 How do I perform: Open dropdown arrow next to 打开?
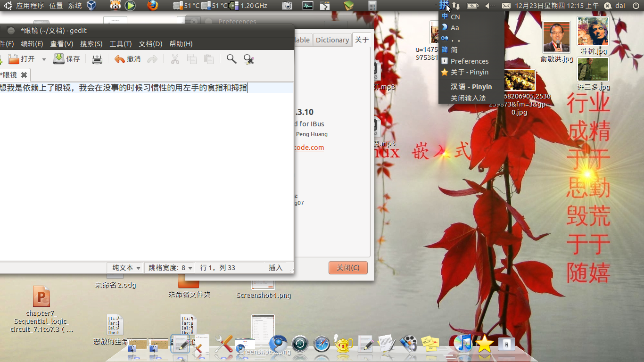tap(44, 59)
